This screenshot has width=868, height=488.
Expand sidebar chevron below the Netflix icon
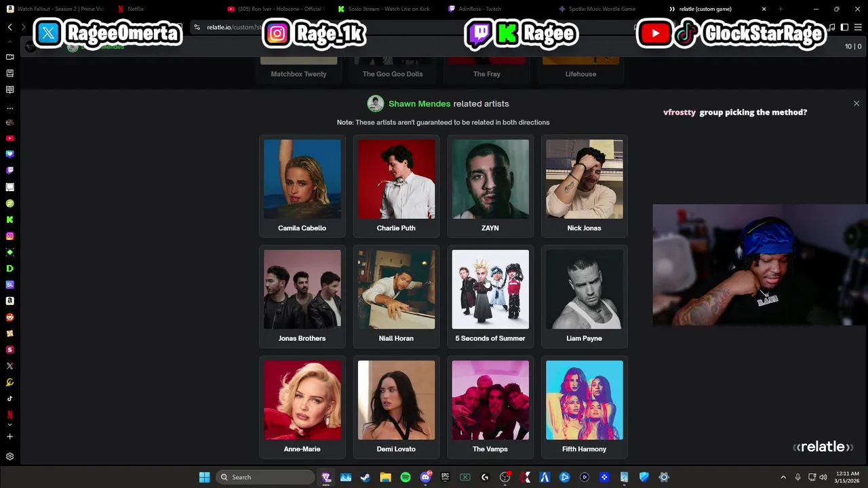coord(9,425)
